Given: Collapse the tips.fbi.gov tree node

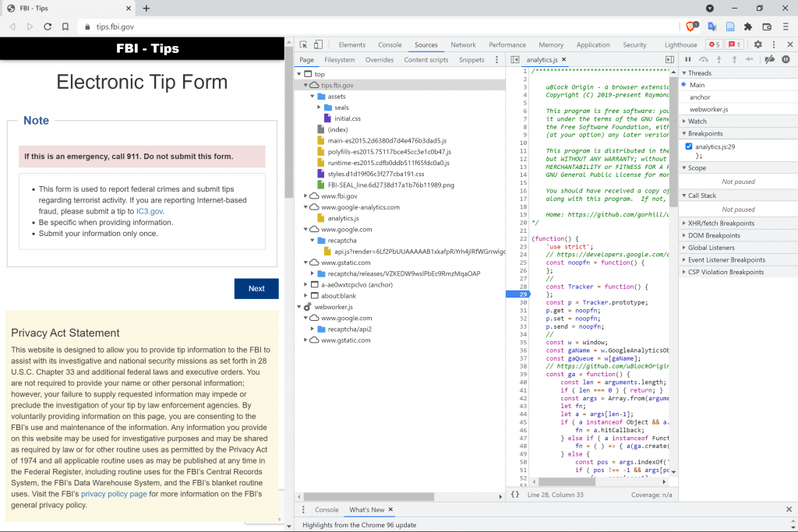Looking at the screenshot, I should [305, 85].
